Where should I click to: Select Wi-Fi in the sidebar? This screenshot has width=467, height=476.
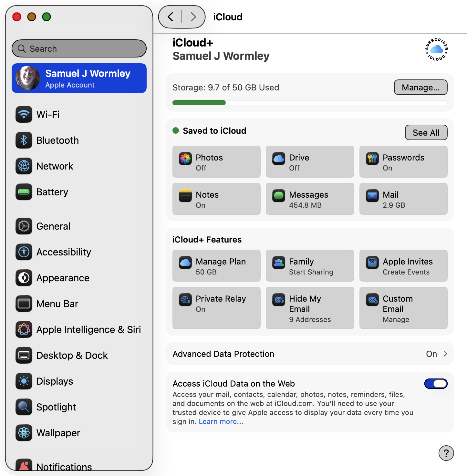48,114
